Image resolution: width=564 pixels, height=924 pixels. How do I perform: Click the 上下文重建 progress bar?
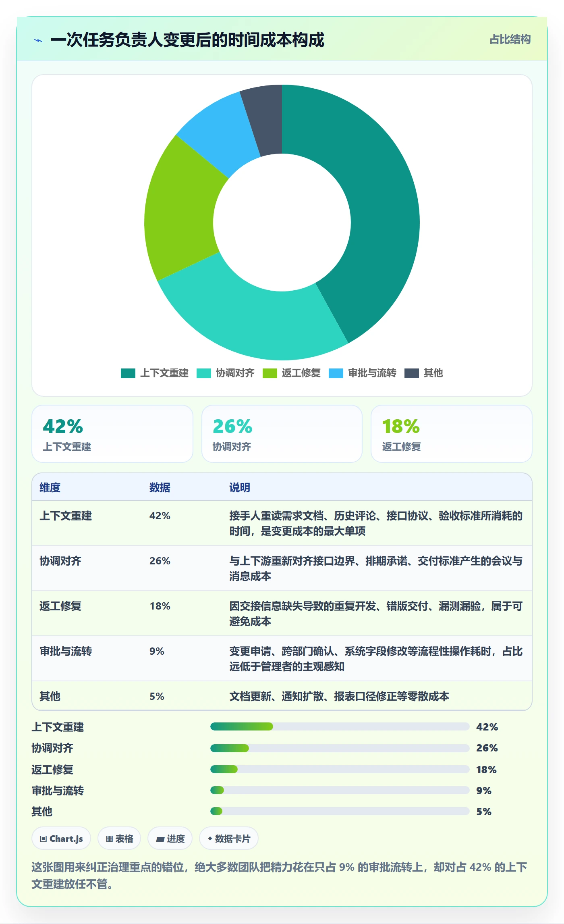pyautogui.click(x=340, y=726)
